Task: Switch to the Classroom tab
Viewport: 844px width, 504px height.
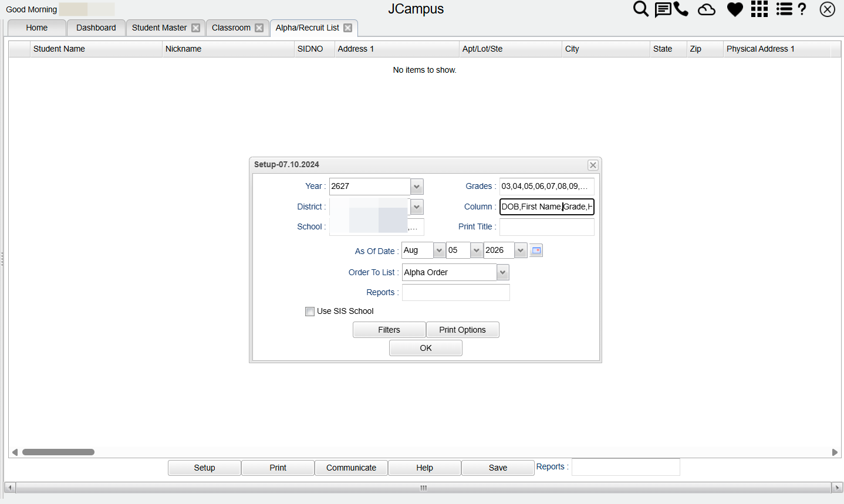Action: tap(231, 28)
